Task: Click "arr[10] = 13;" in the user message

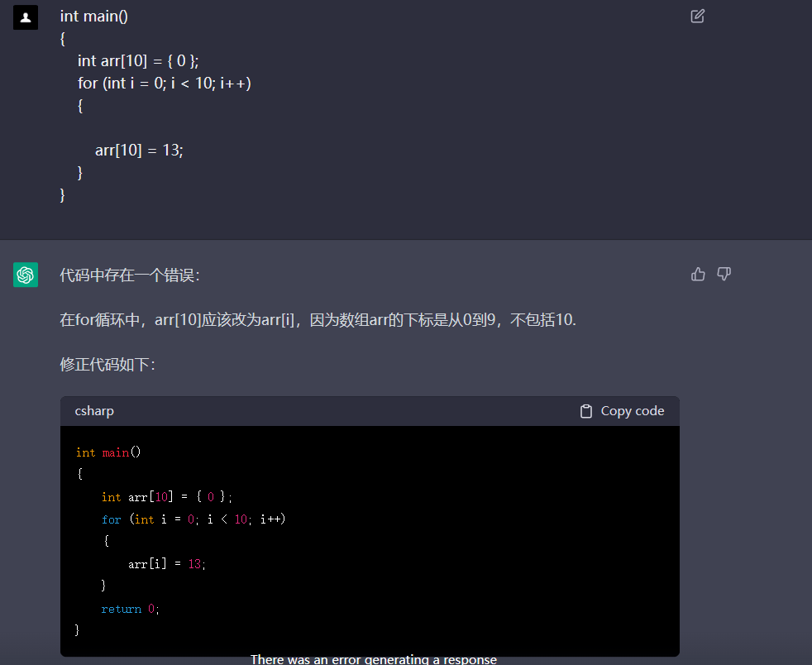Action: pos(139,150)
